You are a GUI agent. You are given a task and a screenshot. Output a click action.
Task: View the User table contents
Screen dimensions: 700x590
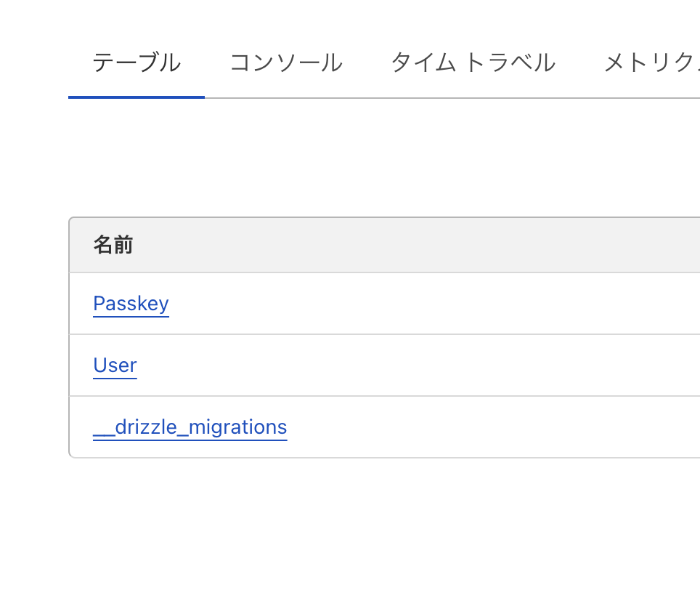coord(115,365)
